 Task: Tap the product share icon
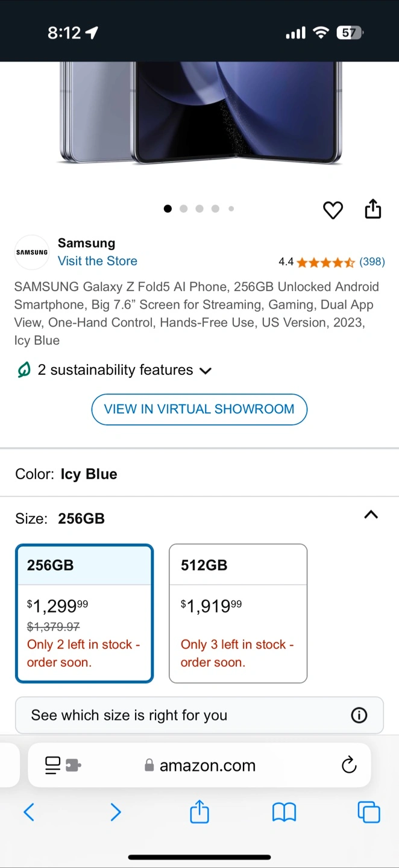(373, 209)
